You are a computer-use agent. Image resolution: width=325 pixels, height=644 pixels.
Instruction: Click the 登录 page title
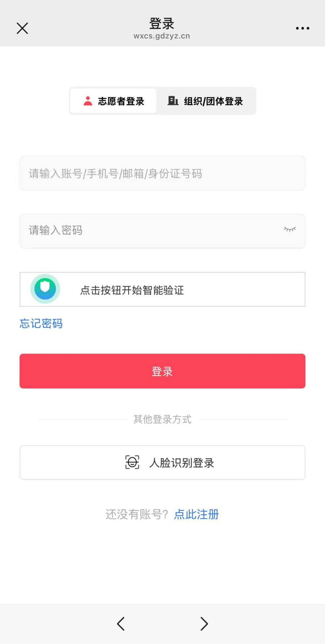click(162, 24)
